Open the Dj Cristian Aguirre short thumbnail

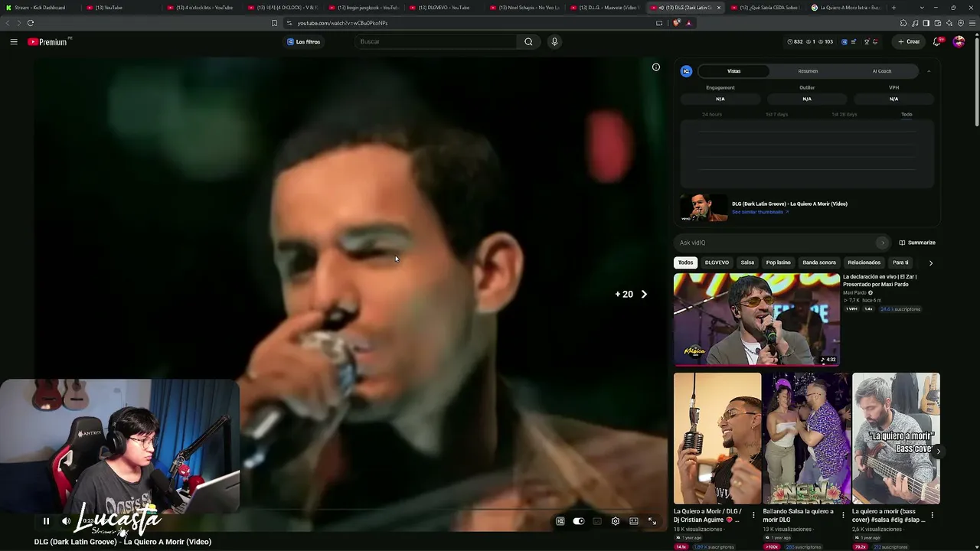pos(717,438)
